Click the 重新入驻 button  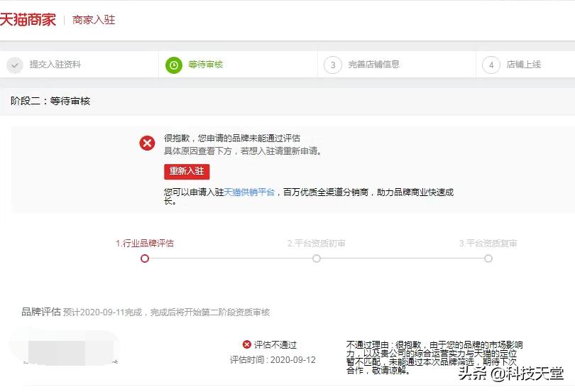187,172
